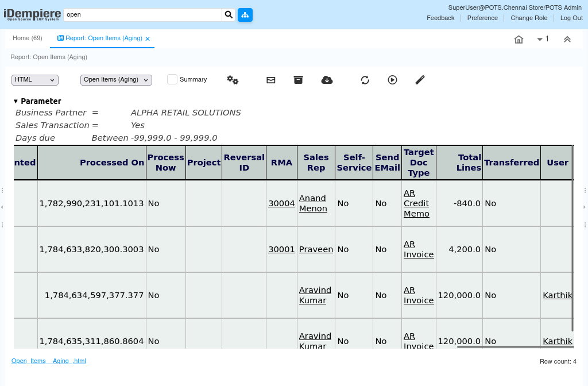Open the tab list dropdown showing 1
Viewport: 588px width, 386px height.
pos(543,39)
